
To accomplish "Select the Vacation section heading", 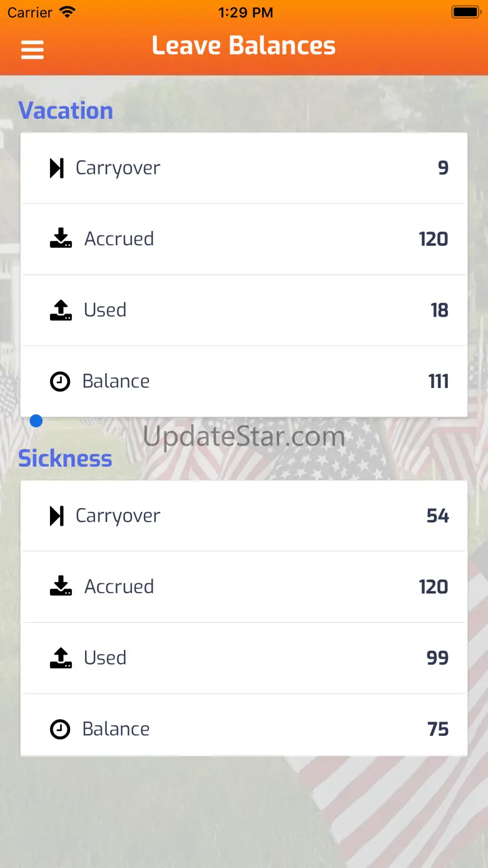I will (x=66, y=111).
